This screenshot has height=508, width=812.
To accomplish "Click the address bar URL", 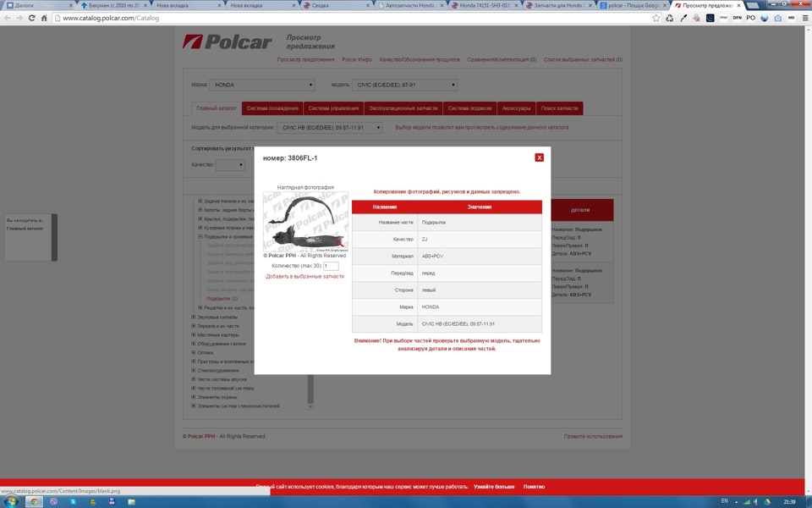I will 111,18.
